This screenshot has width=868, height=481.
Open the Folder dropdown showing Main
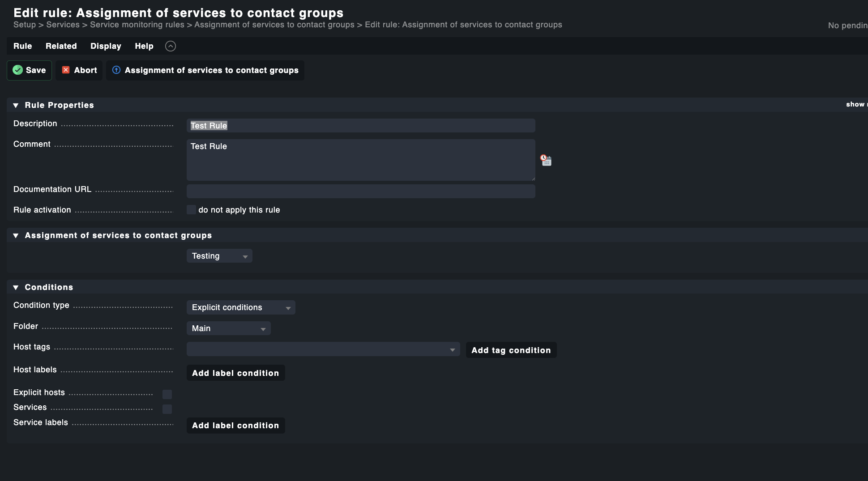228,328
